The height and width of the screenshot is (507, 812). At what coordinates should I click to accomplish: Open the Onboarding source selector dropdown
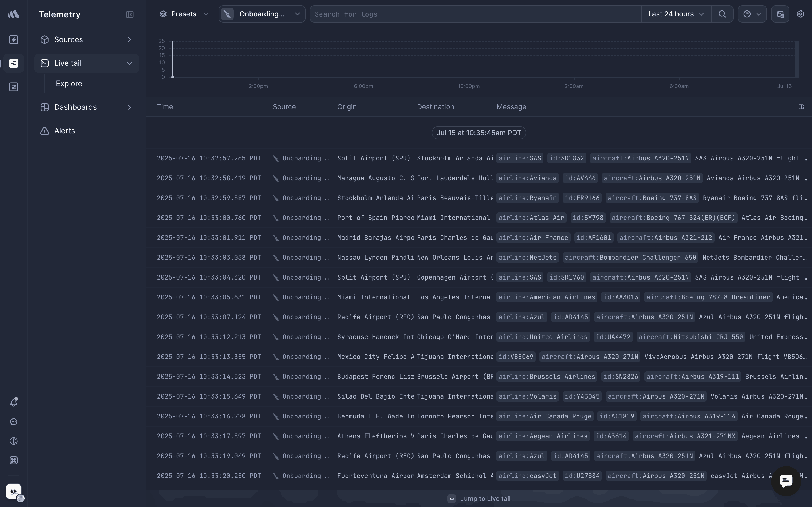[262, 14]
